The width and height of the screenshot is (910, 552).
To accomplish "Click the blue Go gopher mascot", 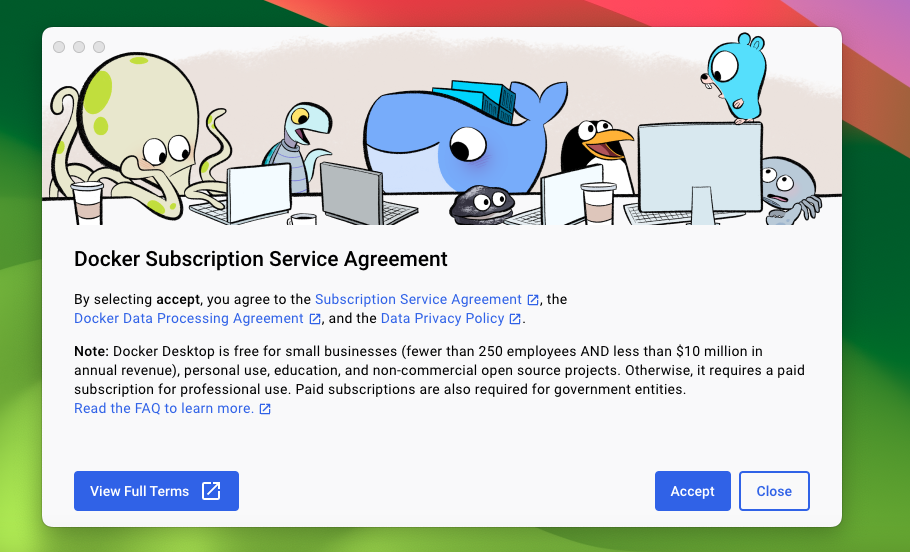I will click(734, 78).
